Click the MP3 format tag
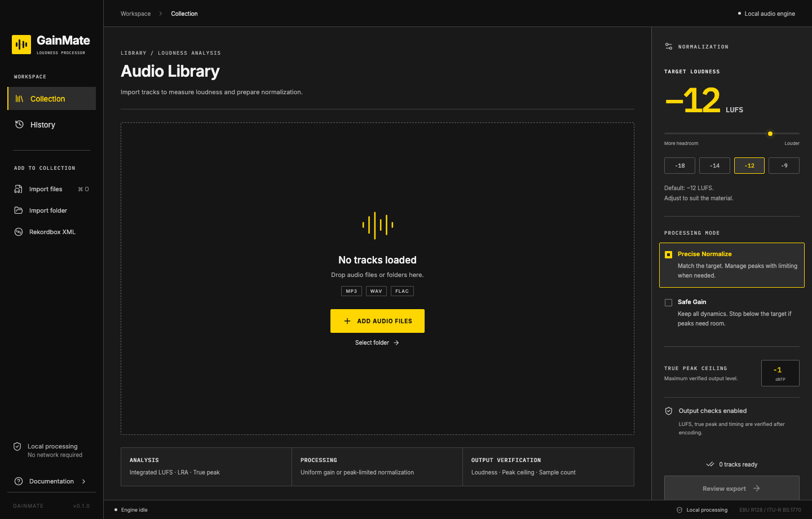This screenshot has width=812, height=519. (x=351, y=291)
